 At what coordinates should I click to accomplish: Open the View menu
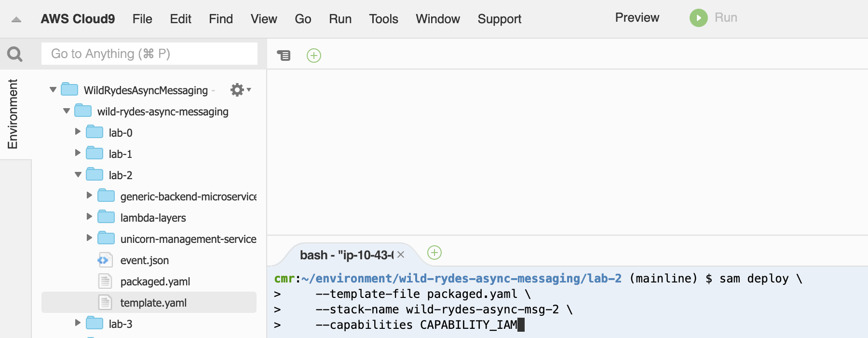click(264, 19)
